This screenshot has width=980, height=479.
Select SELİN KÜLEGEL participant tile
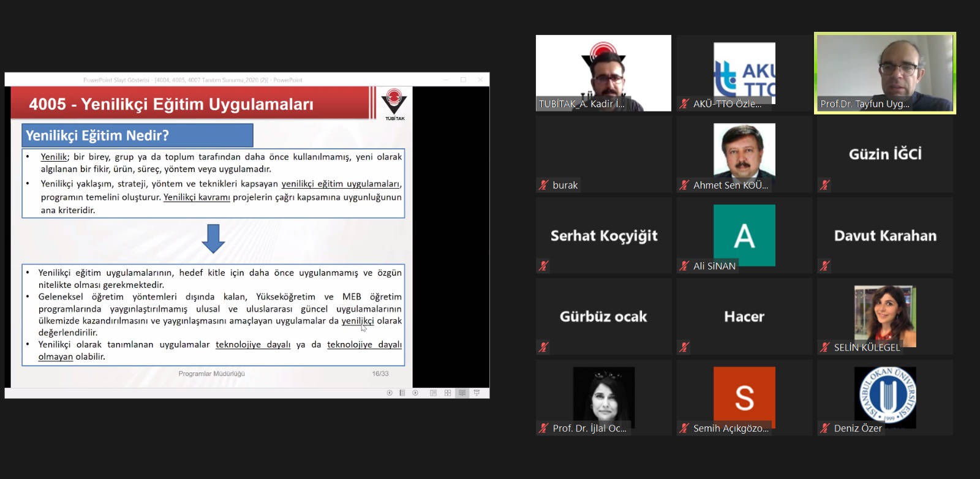tap(885, 315)
